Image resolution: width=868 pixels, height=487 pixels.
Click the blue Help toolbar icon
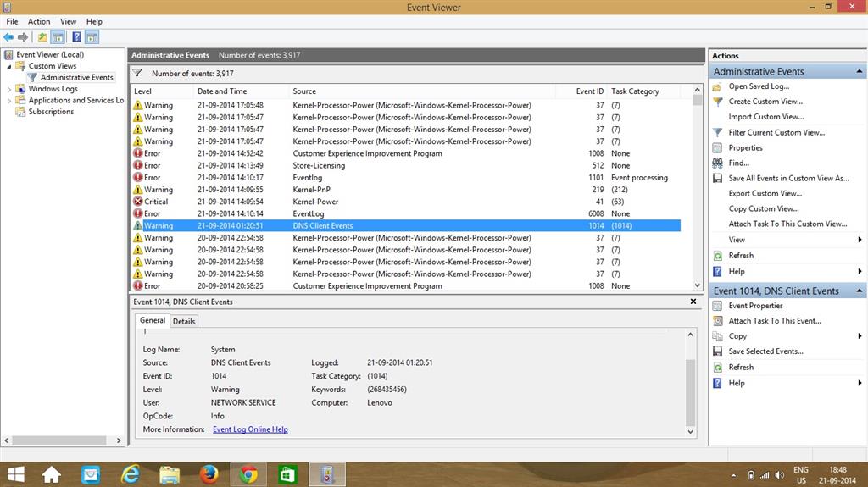77,37
